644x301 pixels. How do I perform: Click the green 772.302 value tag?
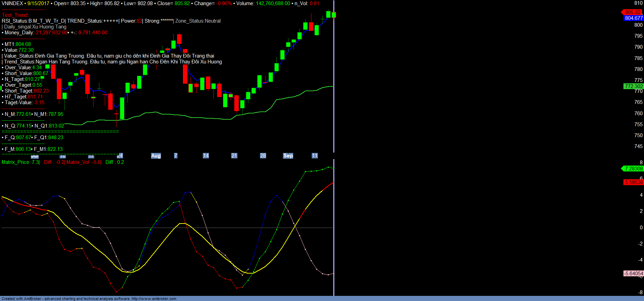[633, 86]
